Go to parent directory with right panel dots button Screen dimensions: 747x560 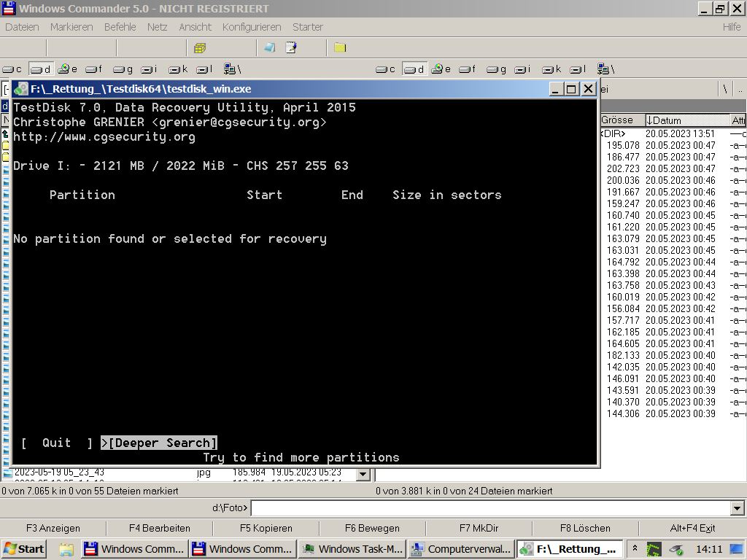[x=740, y=89]
